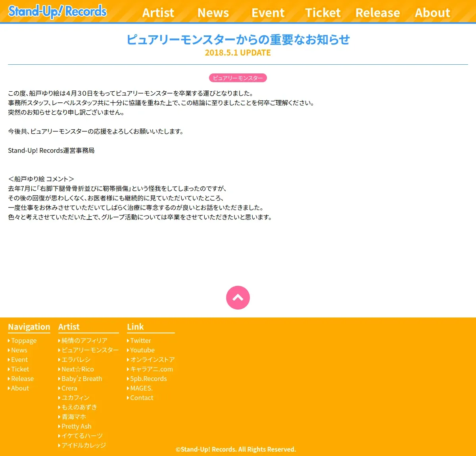Screen dimensions: 476x456
Task: Click the Link footer heading
Action: click(x=135, y=327)
